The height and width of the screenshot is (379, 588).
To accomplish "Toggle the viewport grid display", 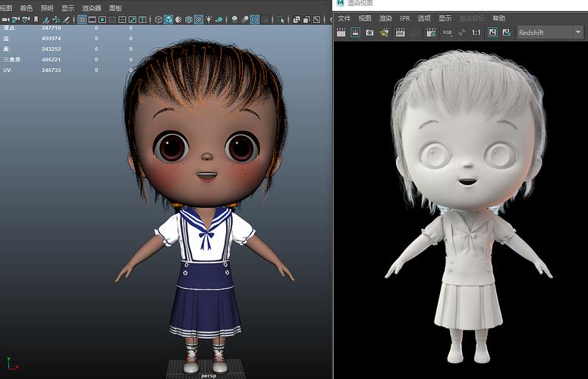I will (x=82, y=20).
